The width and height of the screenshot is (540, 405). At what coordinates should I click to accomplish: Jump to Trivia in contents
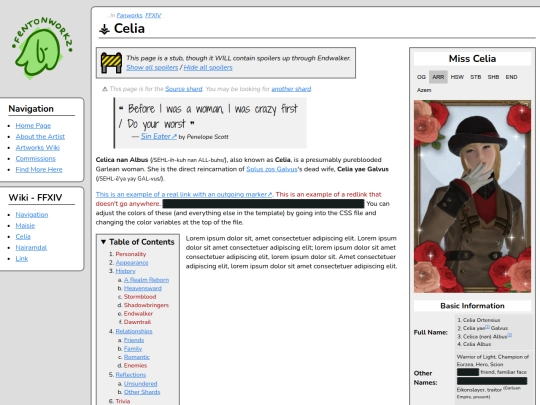click(123, 401)
